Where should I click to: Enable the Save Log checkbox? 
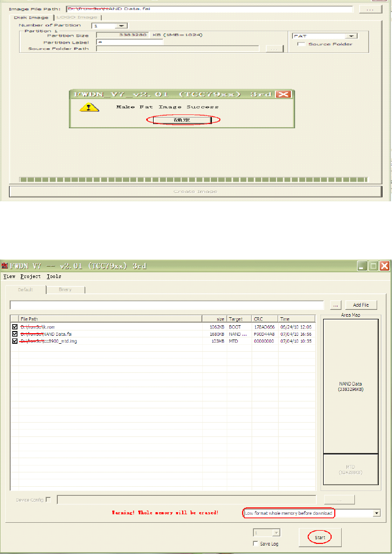[255, 543]
